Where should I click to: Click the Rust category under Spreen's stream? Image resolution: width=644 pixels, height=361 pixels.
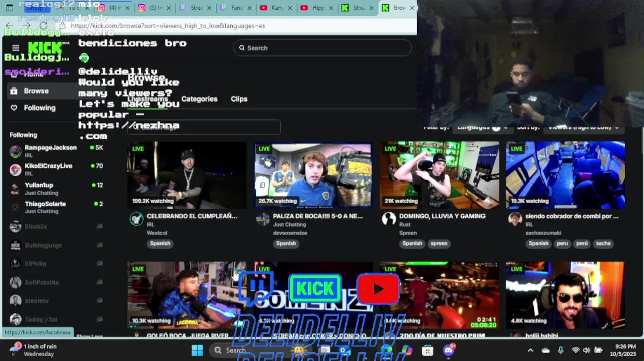click(x=405, y=225)
